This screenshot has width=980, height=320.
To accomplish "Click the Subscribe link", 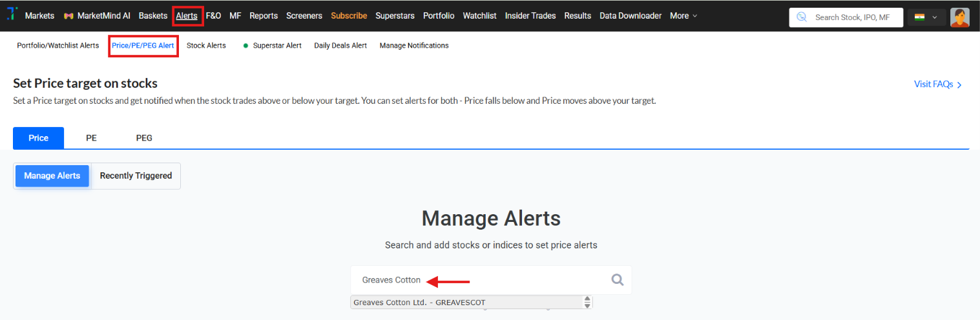I will tap(349, 16).
